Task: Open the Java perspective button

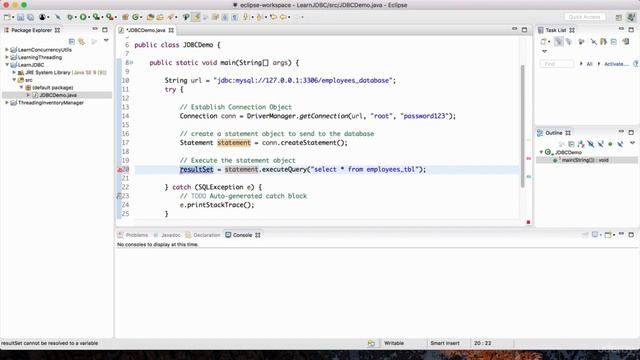Action: click(631, 17)
